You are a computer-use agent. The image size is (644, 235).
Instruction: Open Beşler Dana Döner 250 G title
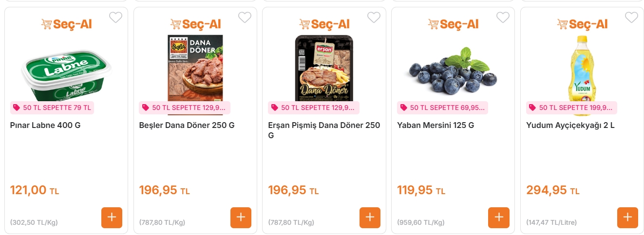pos(187,125)
